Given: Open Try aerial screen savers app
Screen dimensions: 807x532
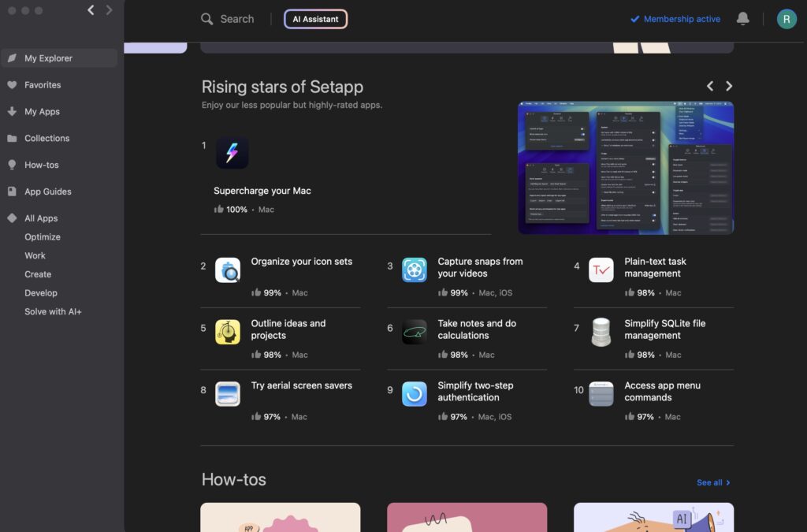Looking at the screenshot, I should click(x=302, y=385).
